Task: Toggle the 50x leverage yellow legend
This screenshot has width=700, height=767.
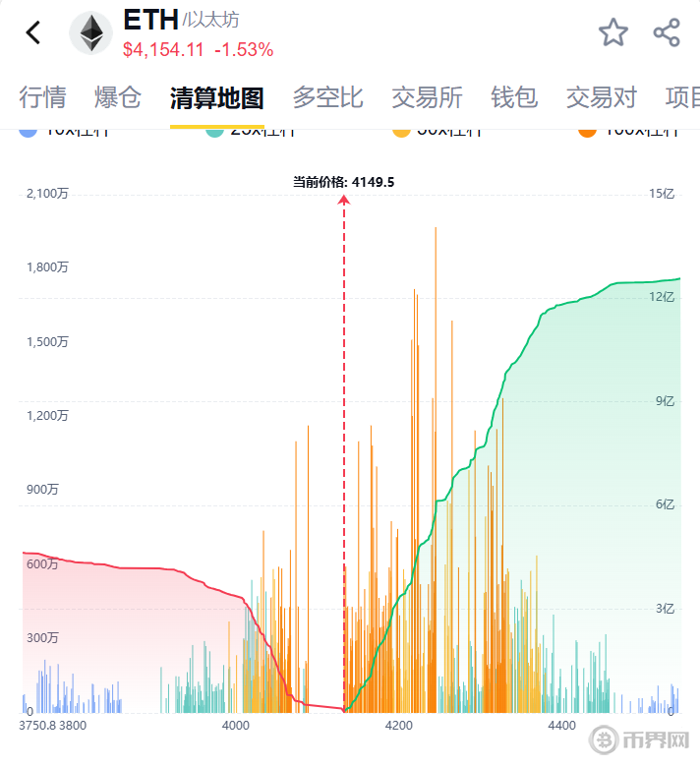Action: [435, 132]
